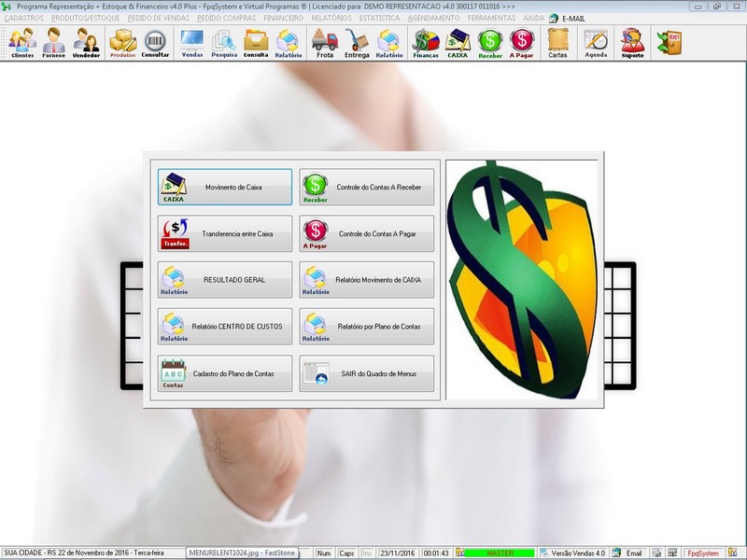Click Controle de Contas A Receber button
The height and width of the screenshot is (560, 747).
[366, 188]
